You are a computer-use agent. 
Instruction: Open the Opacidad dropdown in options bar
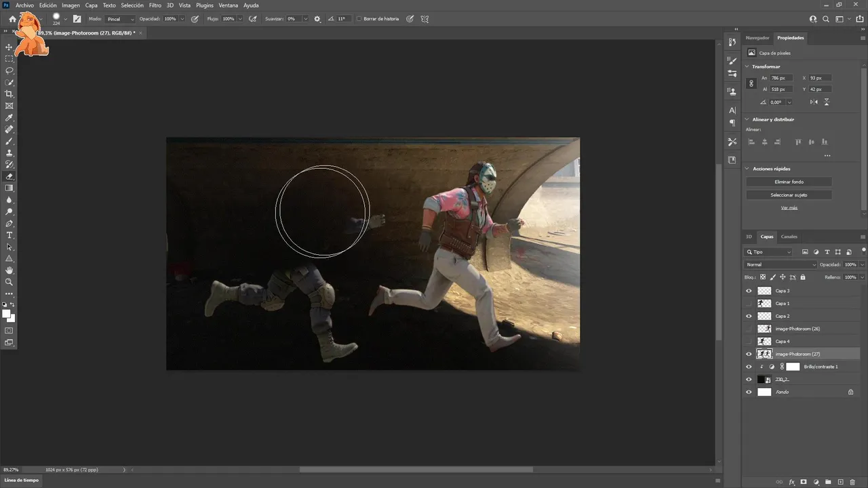[x=182, y=19]
